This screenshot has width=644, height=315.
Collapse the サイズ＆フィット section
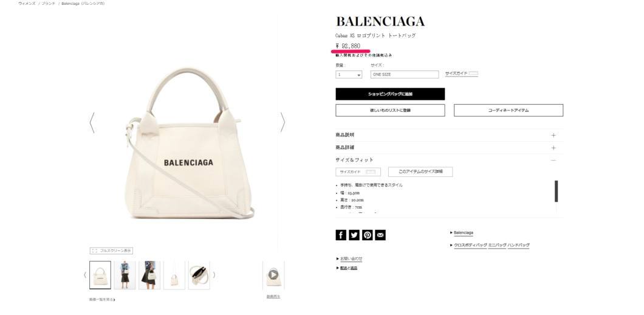tap(449, 160)
